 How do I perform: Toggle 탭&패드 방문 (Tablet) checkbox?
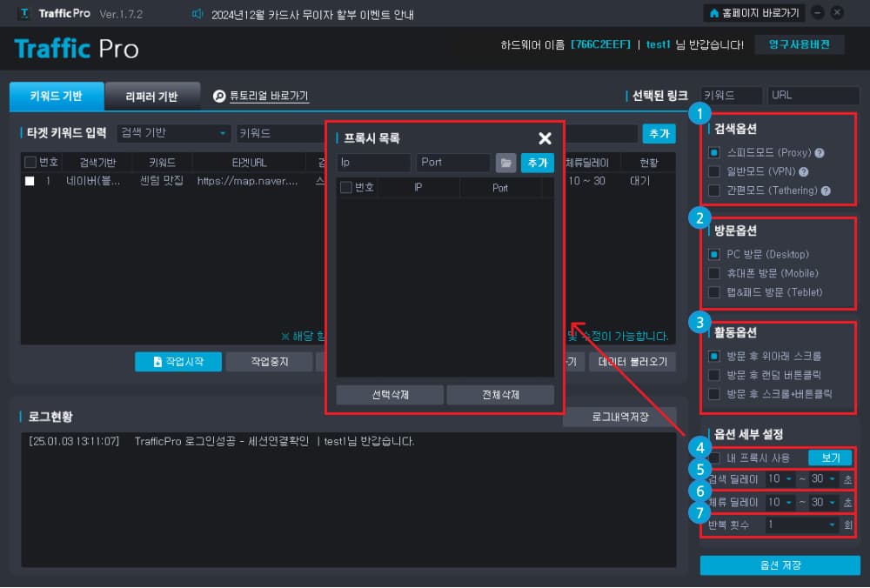pos(714,292)
